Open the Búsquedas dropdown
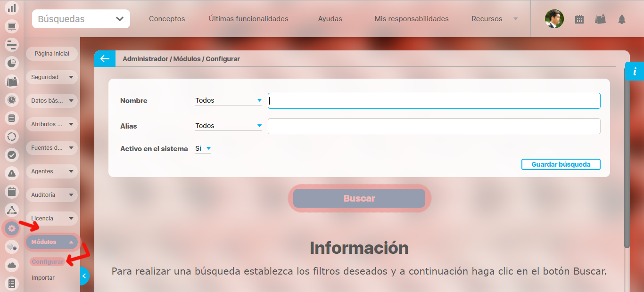 pos(81,19)
